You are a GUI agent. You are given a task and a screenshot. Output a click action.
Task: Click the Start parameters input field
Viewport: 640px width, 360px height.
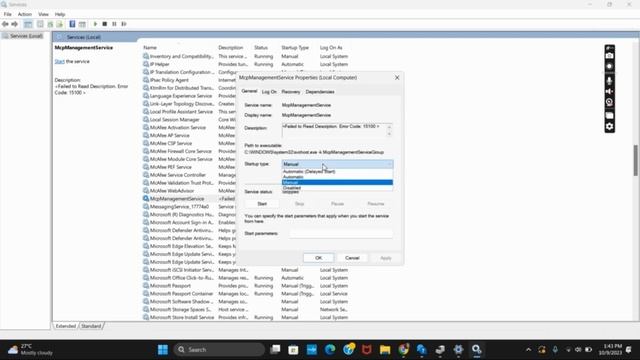pyautogui.click(x=341, y=233)
